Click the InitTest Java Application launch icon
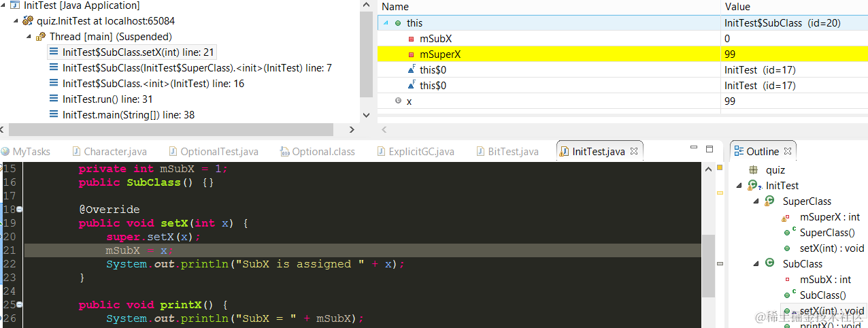The height and width of the screenshot is (328, 868). (15, 5)
